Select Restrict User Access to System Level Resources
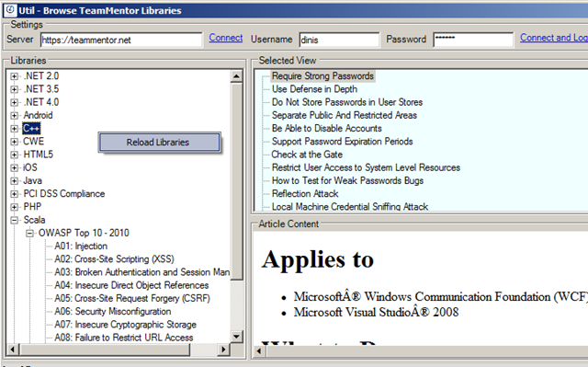The width and height of the screenshot is (588, 367). 366,167
